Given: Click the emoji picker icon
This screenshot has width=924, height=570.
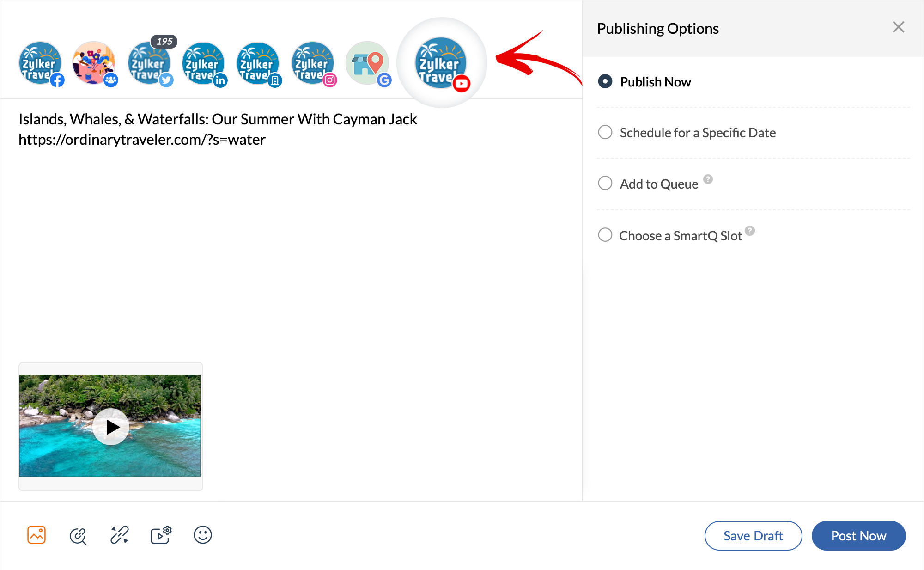Looking at the screenshot, I should tap(203, 536).
